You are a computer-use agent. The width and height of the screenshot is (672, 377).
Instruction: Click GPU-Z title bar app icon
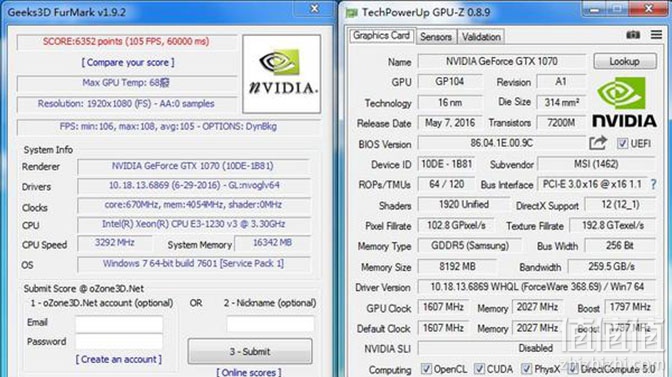[351, 13]
